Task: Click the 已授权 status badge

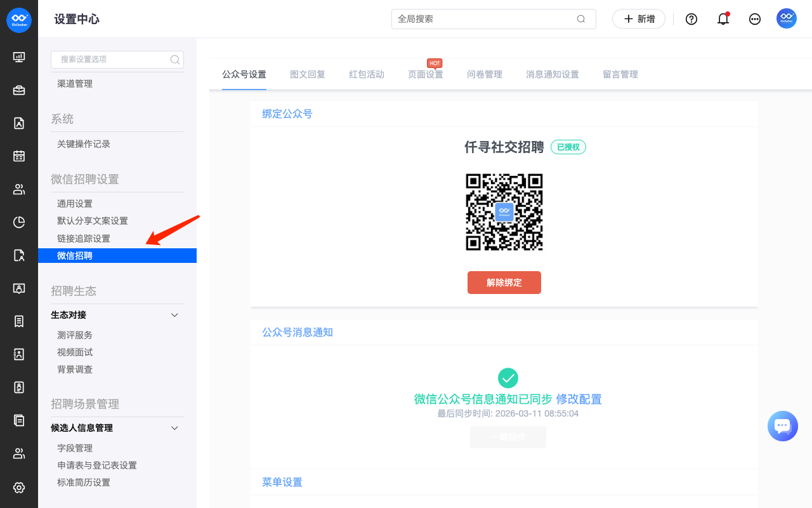Action: tap(568, 147)
